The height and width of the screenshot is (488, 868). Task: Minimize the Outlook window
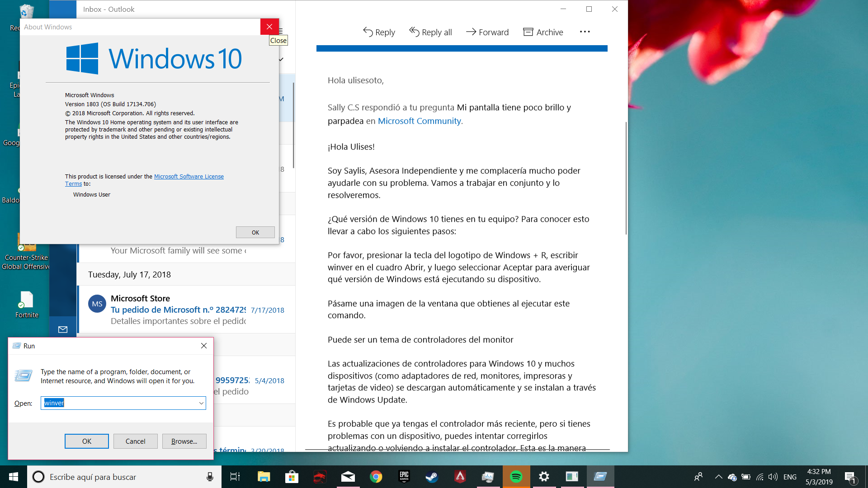pos(563,9)
